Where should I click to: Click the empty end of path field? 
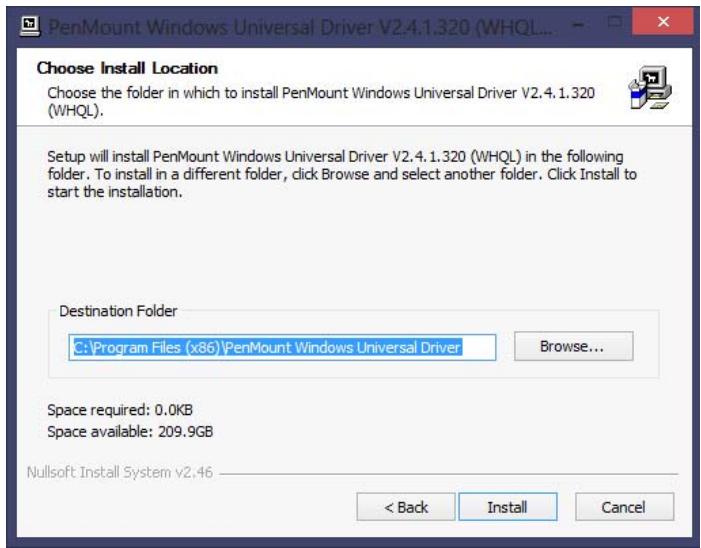(x=478, y=347)
